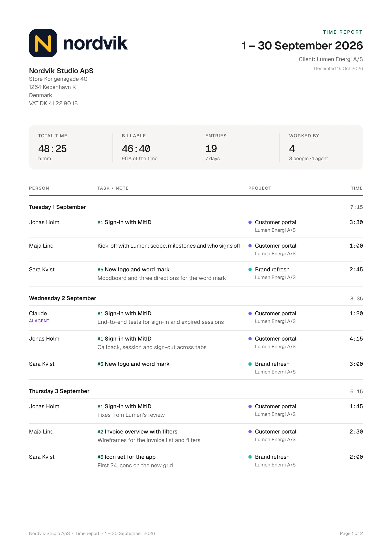Click the footer 'Nordvik Studio ApS · Time report' text
This screenshot has width=392, height=555.
[64, 533]
